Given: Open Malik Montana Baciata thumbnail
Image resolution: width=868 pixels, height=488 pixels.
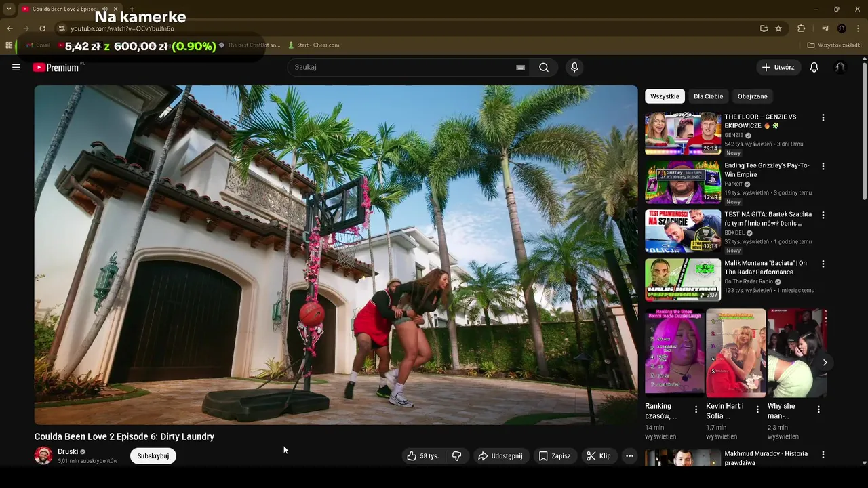Looking at the screenshot, I should click(683, 280).
